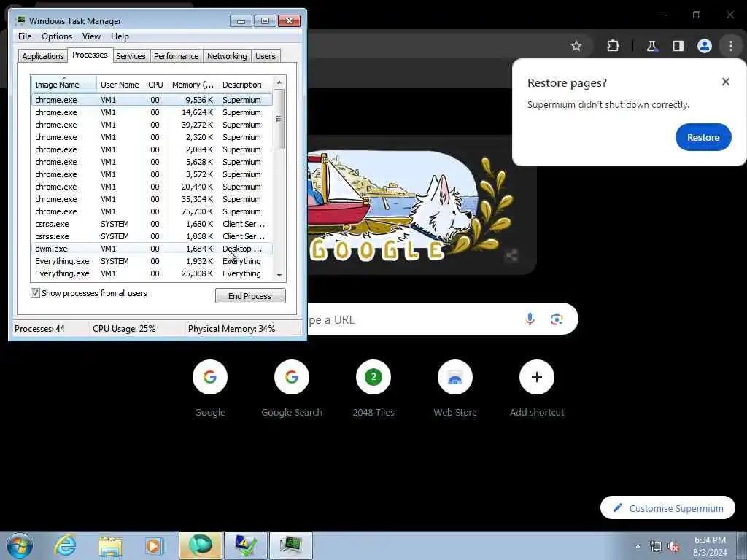Click the process list scroll-up arrow
This screenshot has height=560, width=747.
tap(279, 82)
